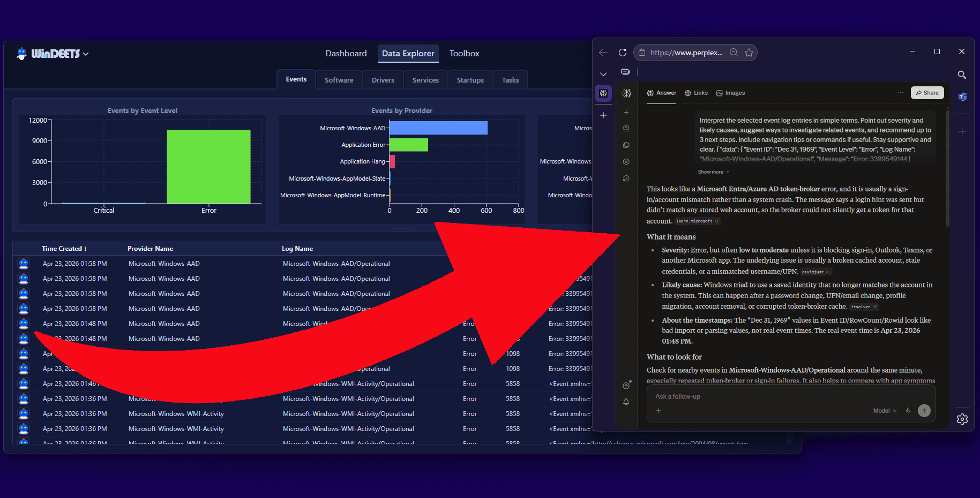
Task: Open the Spaces icon in Perplexity sidebar
Action: [626, 145]
